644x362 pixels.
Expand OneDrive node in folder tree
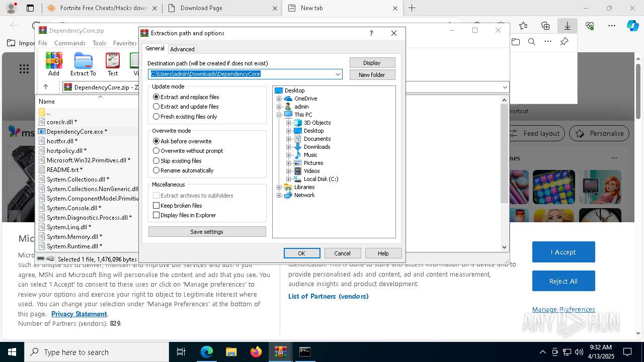[x=279, y=99]
